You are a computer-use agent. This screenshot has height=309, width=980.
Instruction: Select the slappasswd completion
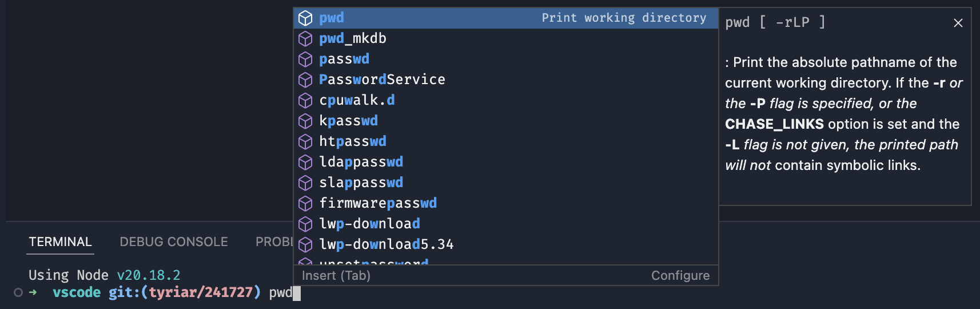[361, 183]
